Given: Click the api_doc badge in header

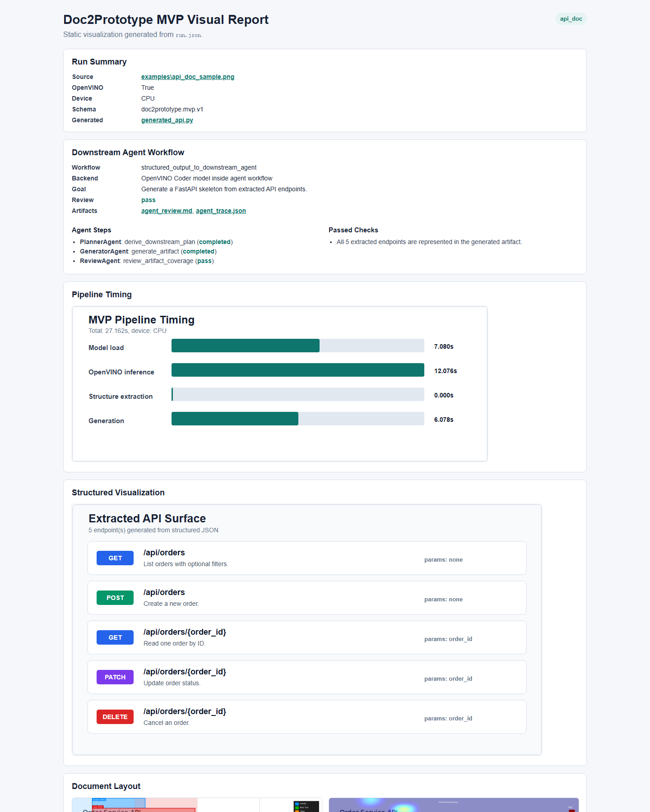Looking at the screenshot, I should (571, 19).
